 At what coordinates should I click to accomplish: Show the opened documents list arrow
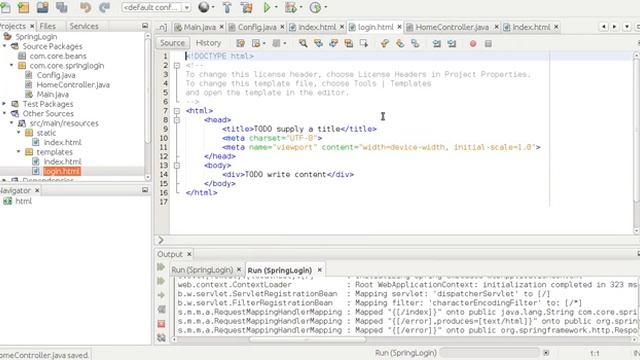tap(627, 27)
